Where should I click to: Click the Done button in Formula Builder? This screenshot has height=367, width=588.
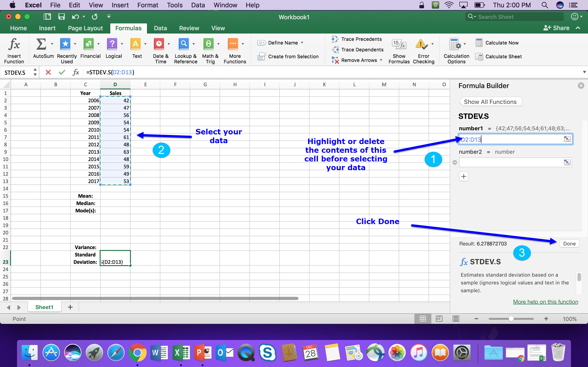(569, 243)
